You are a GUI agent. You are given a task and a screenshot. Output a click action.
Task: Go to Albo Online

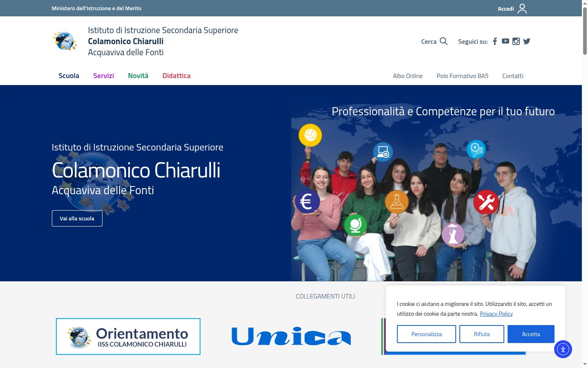[408, 76]
